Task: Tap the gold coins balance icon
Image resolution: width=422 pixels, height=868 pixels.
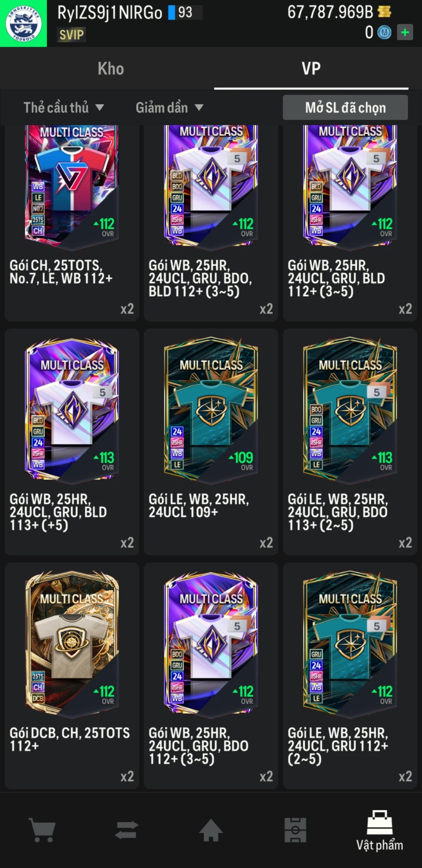Action: pos(384,12)
